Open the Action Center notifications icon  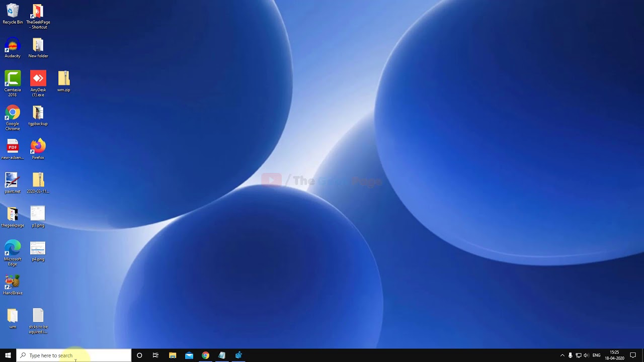pyautogui.click(x=633, y=355)
